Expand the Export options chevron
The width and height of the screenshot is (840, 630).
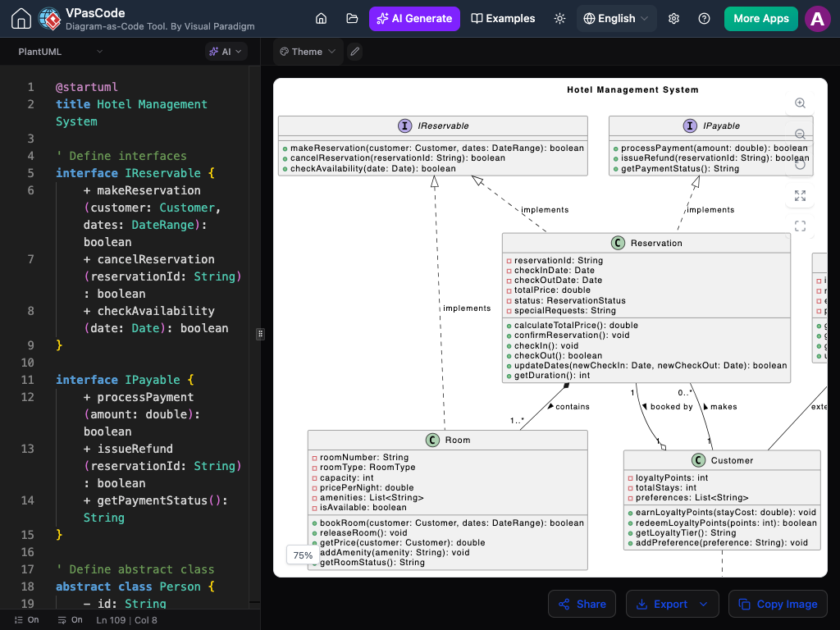pos(703,605)
